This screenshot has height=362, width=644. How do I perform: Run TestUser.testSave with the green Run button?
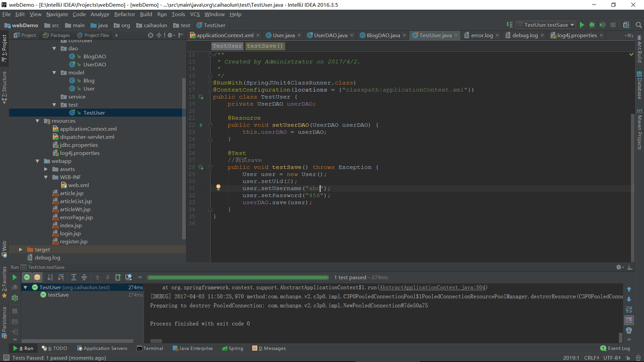coord(582,25)
